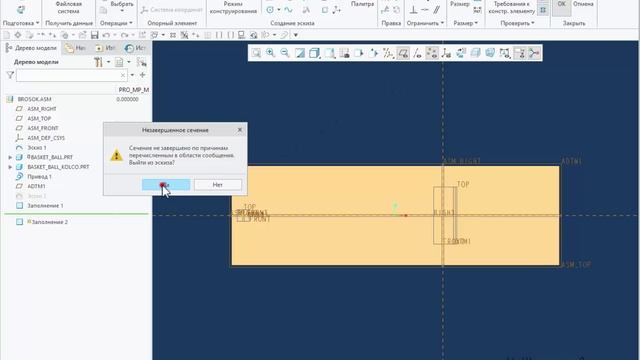
Task: Switch to the history tab
Action: click(x=136, y=48)
